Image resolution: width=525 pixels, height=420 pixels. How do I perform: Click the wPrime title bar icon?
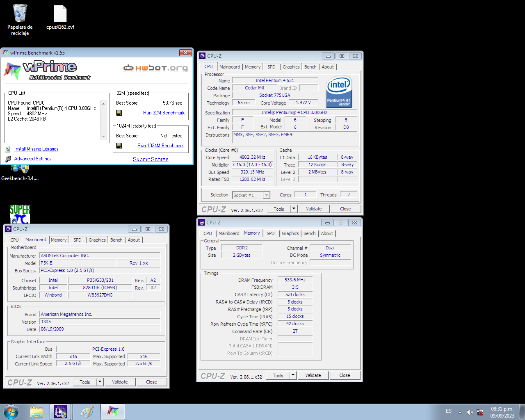(5, 52)
